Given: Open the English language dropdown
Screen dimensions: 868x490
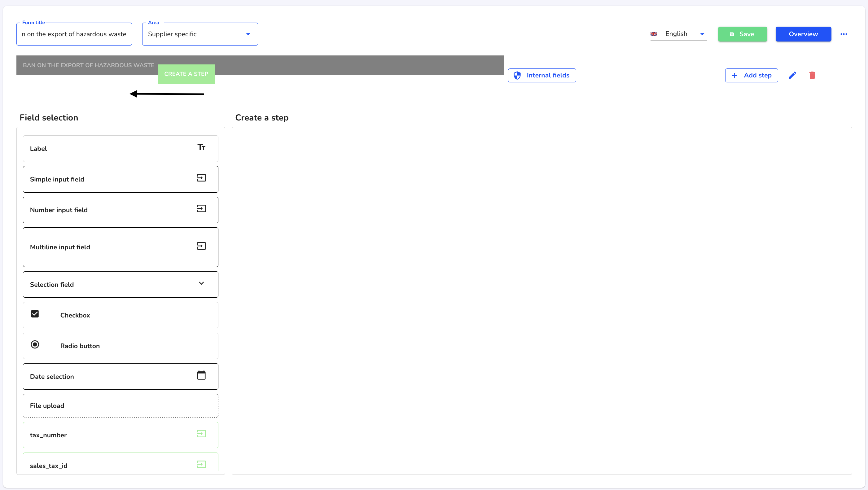Looking at the screenshot, I should coord(678,34).
